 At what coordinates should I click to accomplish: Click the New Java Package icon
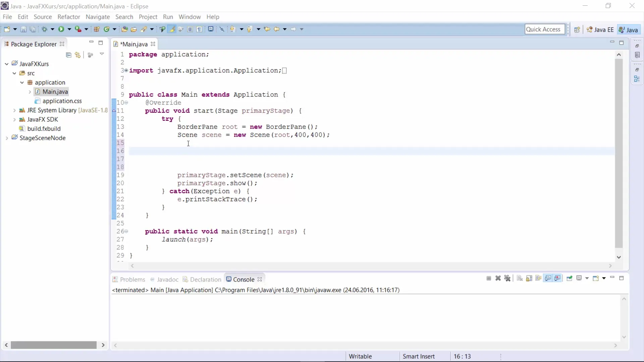click(x=97, y=29)
